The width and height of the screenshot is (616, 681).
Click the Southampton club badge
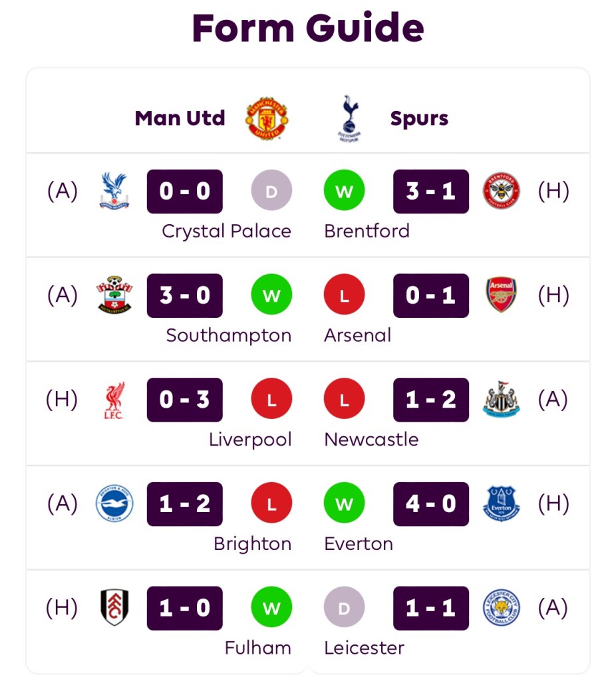click(114, 295)
